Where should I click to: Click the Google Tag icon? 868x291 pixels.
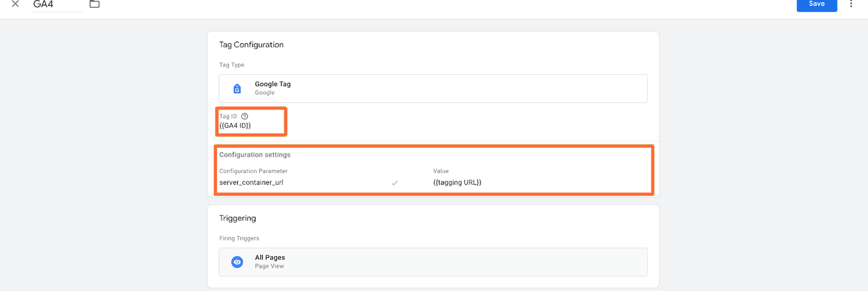click(x=237, y=89)
